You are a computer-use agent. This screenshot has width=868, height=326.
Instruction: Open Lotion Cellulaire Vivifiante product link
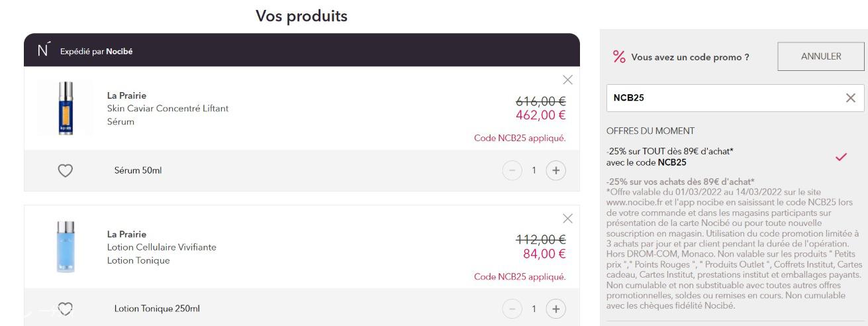(162, 247)
